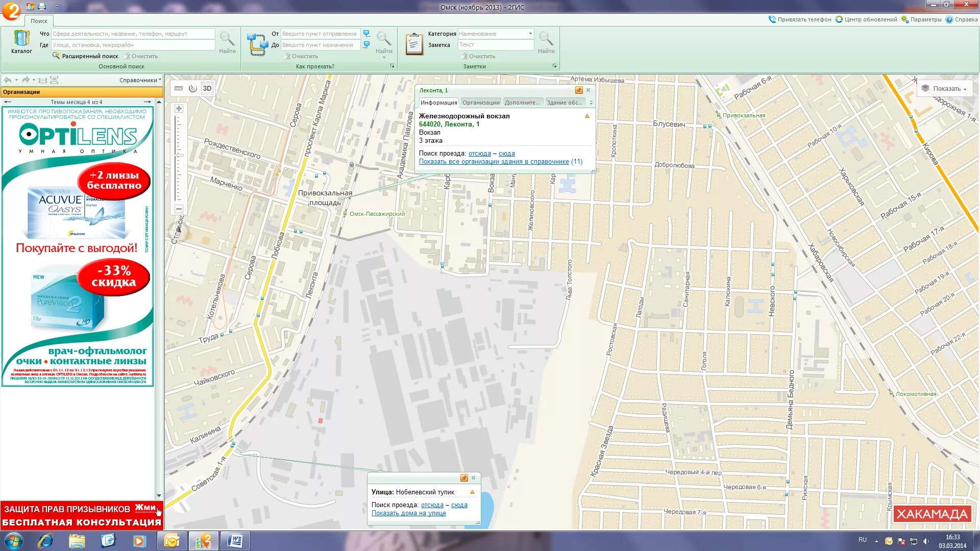This screenshot has width=980, height=551.
Task: Open the Каталог catalog icon
Action: (x=21, y=42)
